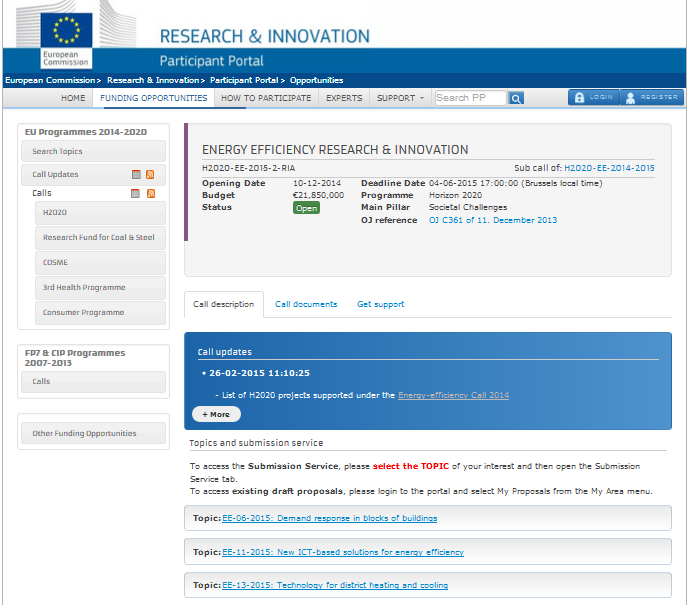Open FUNDING OPPORTUNITIES menu
Screen dimensions: 690x605
pos(154,98)
